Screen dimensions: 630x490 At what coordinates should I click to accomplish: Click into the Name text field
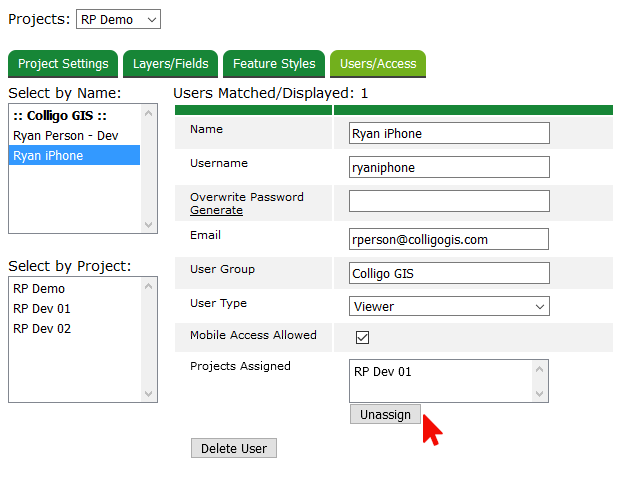tap(449, 133)
